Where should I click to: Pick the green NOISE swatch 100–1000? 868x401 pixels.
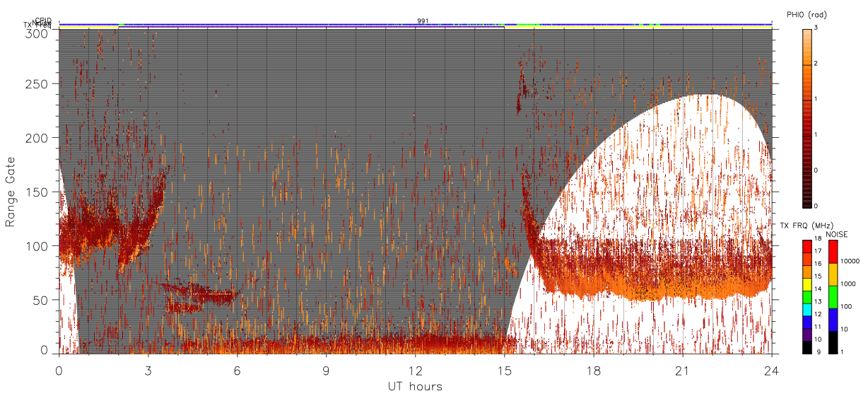pyautogui.click(x=832, y=297)
